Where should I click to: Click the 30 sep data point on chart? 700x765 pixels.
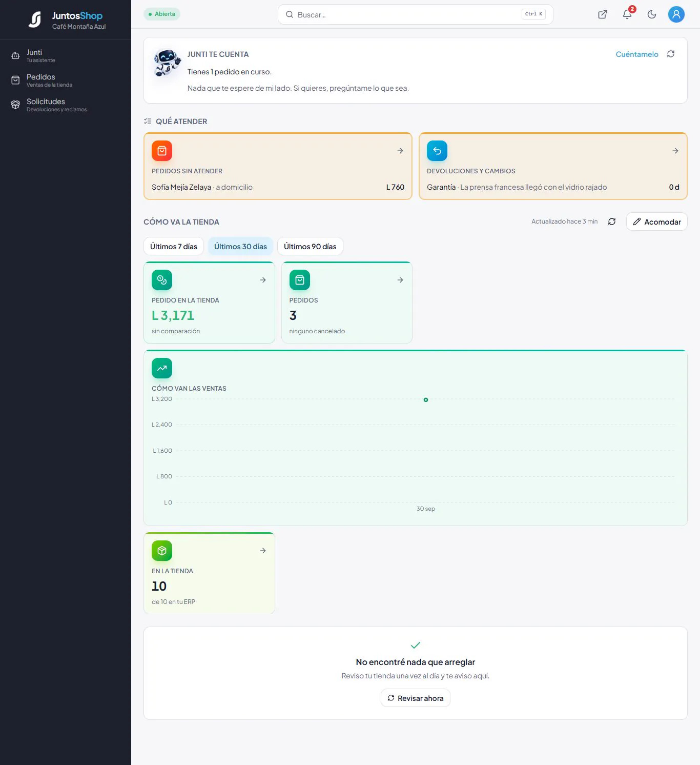tap(426, 400)
